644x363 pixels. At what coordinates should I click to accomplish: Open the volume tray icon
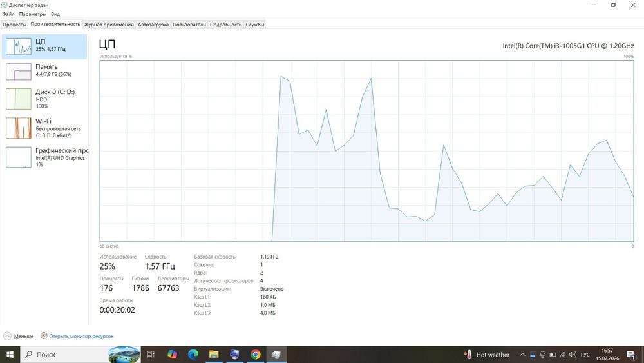coord(573,355)
